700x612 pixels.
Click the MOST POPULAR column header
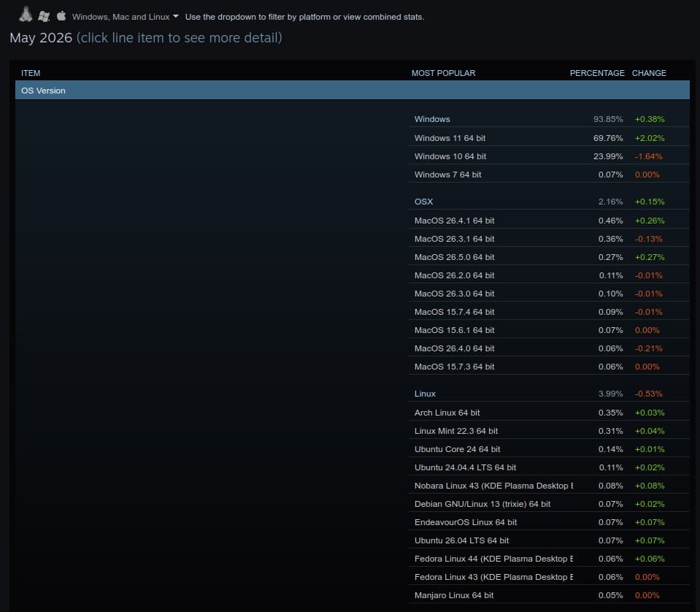pos(443,73)
